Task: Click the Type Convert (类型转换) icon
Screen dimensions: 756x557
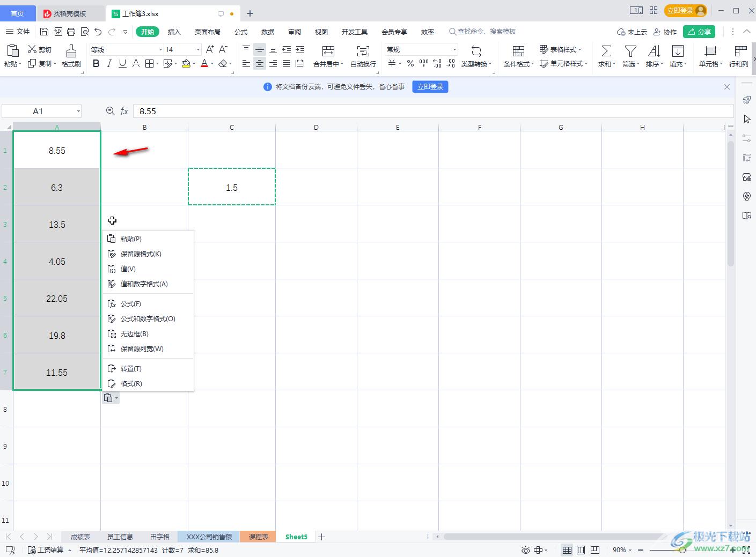Action: coord(476,51)
